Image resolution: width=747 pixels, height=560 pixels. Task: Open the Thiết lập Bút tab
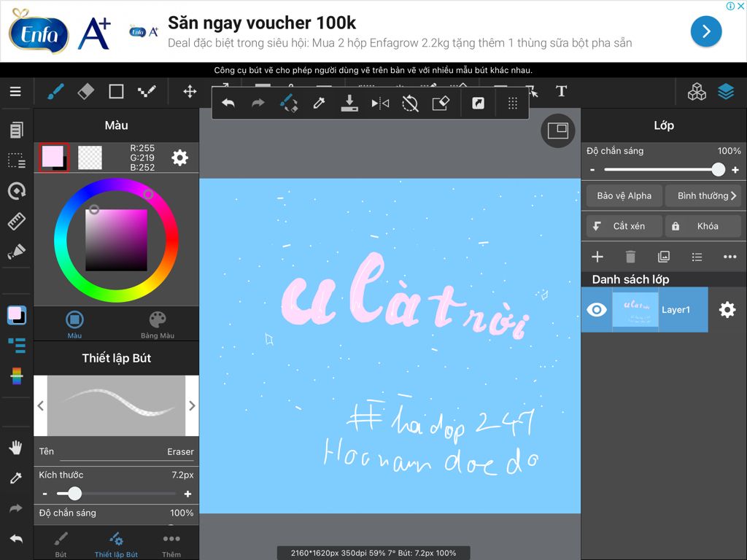(x=116, y=544)
